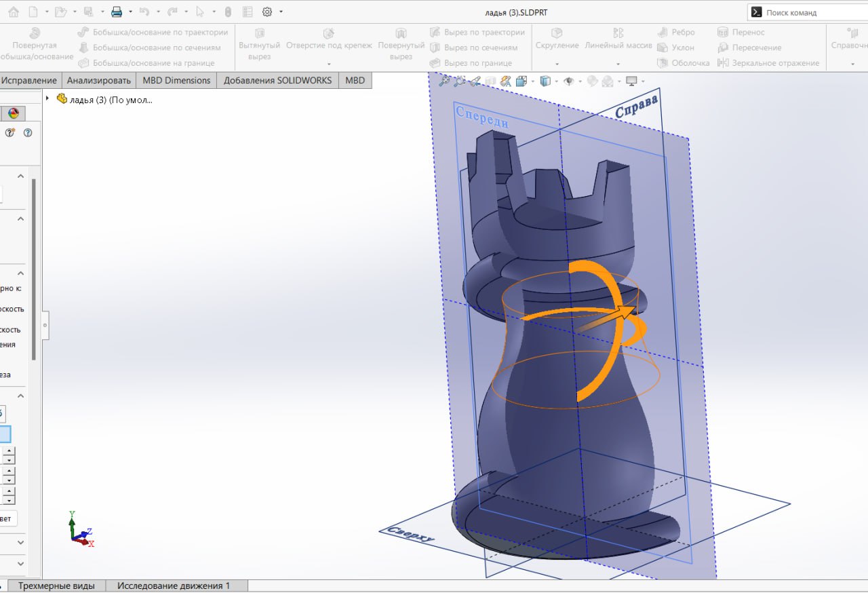Click Zoom to Fit in the view toolbar
The image size is (868, 593).
(x=444, y=81)
